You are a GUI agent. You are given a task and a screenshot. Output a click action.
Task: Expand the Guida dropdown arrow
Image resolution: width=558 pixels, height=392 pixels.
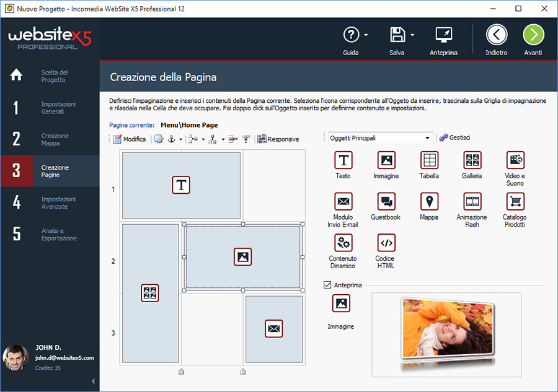tap(366, 35)
